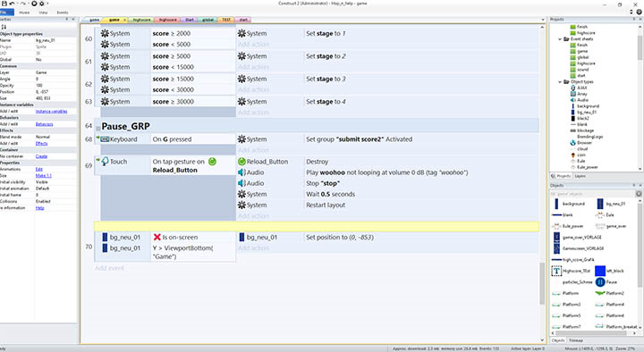The width and height of the screenshot is (644, 352).
Task: Open quick access toolbar customize dropdown
Action: (47, 4)
